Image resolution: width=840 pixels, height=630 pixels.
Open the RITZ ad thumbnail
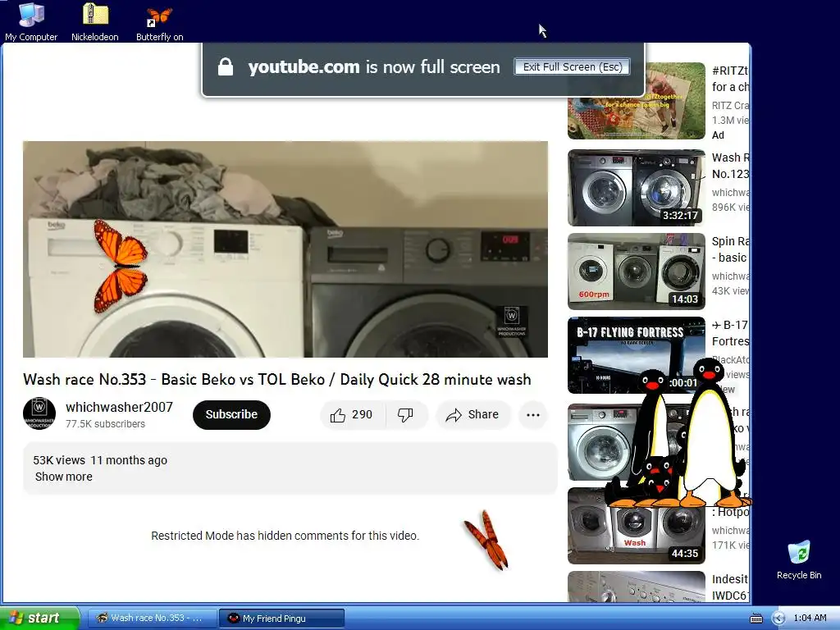pyautogui.click(x=637, y=101)
